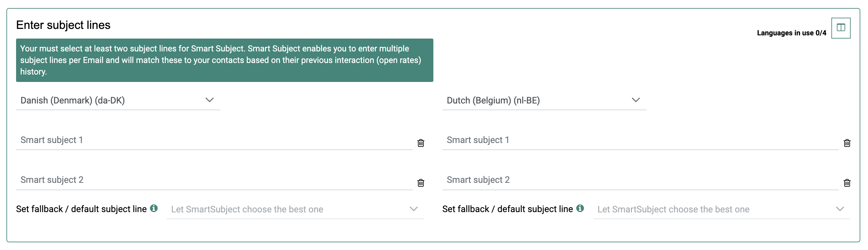The image size is (868, 250).
Task: Click info icon beside Danish fallback subject line
Action: 154,208
